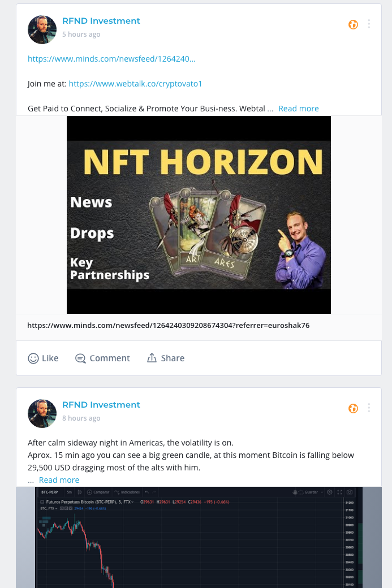Click the '8 hours ago' timestamp
The width and height of the screenshot is (392, 588).
[x=81, y=418]
